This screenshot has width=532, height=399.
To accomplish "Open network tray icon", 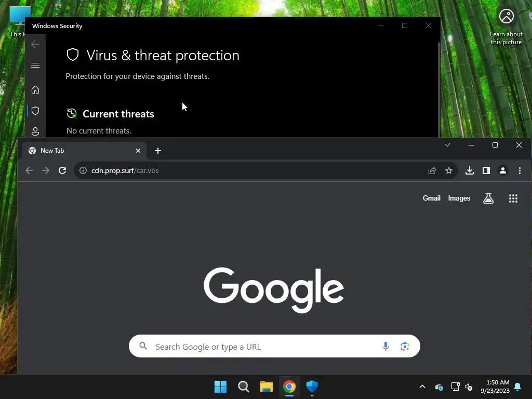I will tap(455, 387).
